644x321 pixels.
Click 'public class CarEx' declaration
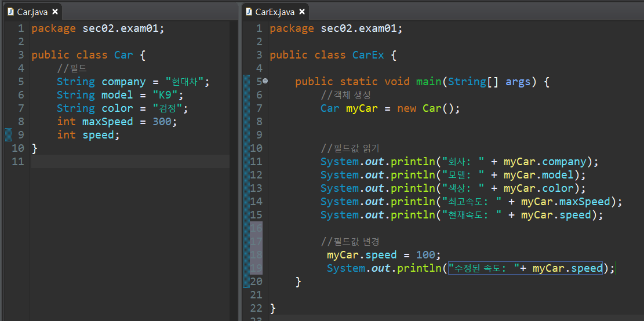(x=327, y=55)
